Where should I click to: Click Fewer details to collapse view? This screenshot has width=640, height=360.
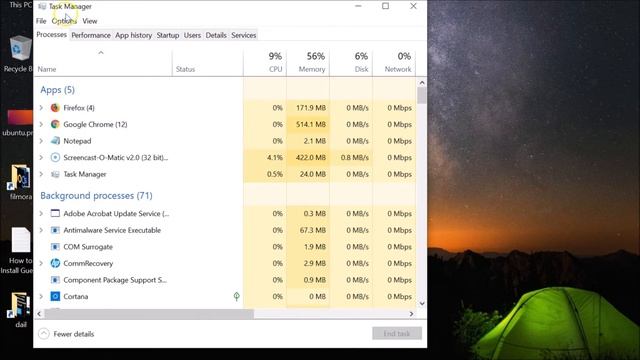pos(67,334)
